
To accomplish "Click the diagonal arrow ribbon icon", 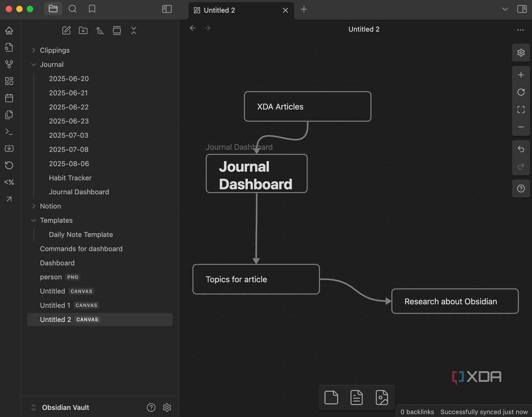I will [9, 199].
